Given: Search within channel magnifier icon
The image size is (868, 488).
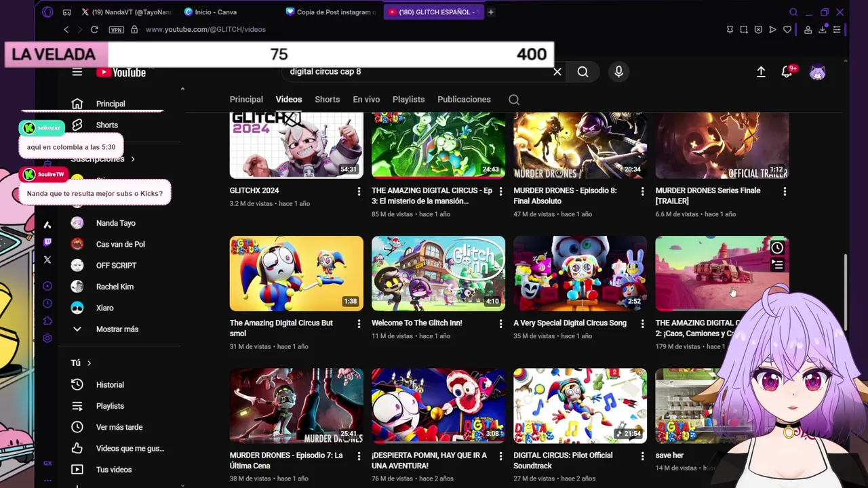Looking at the screenshot, I should pos(514,100).
